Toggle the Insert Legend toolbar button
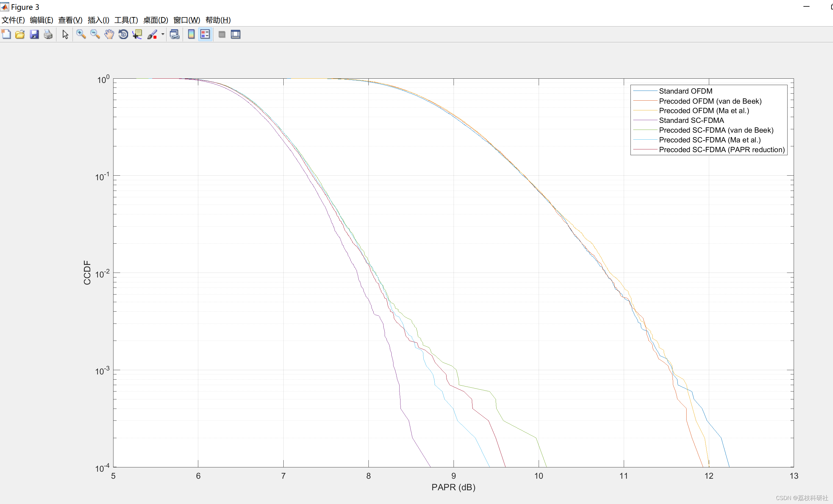This screenshot has height=504, width=833. tap(205, 34)
